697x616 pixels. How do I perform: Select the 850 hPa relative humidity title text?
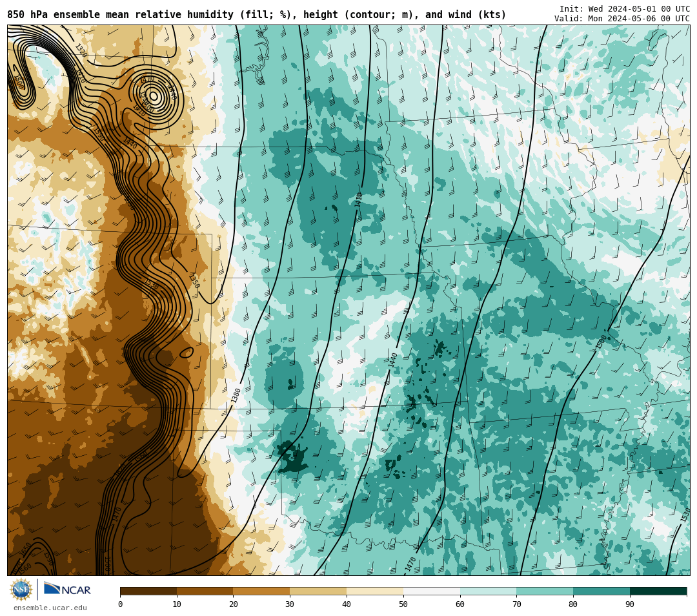256,15
